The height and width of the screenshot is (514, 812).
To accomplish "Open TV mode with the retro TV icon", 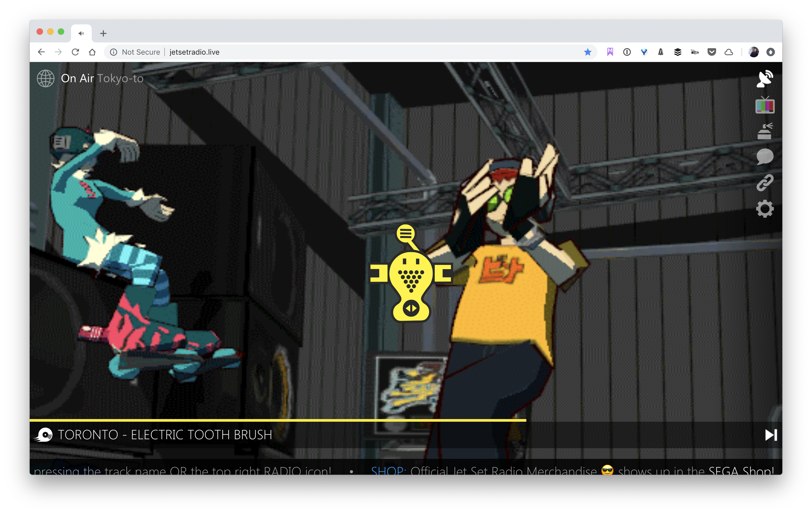I will click(765, 106).
